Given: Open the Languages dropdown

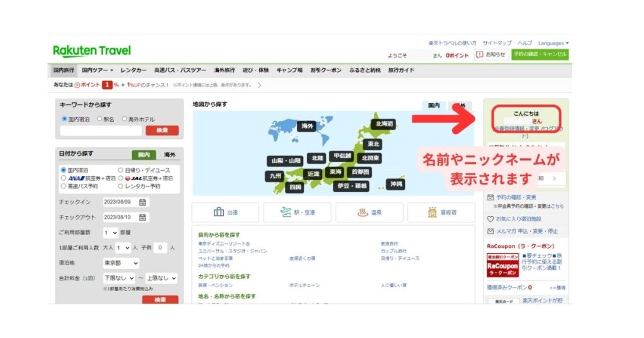Looking at the screenshot, I should tap(553, 43).
